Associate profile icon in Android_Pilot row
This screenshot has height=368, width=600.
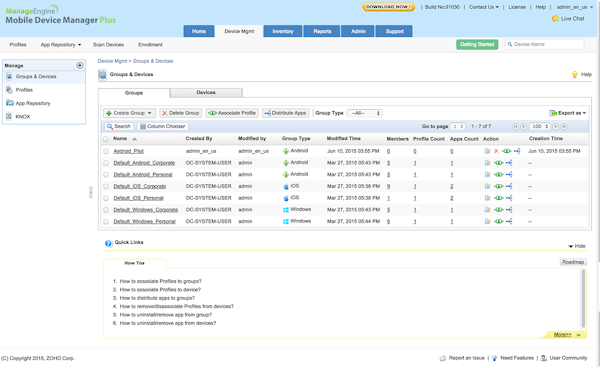507,151
